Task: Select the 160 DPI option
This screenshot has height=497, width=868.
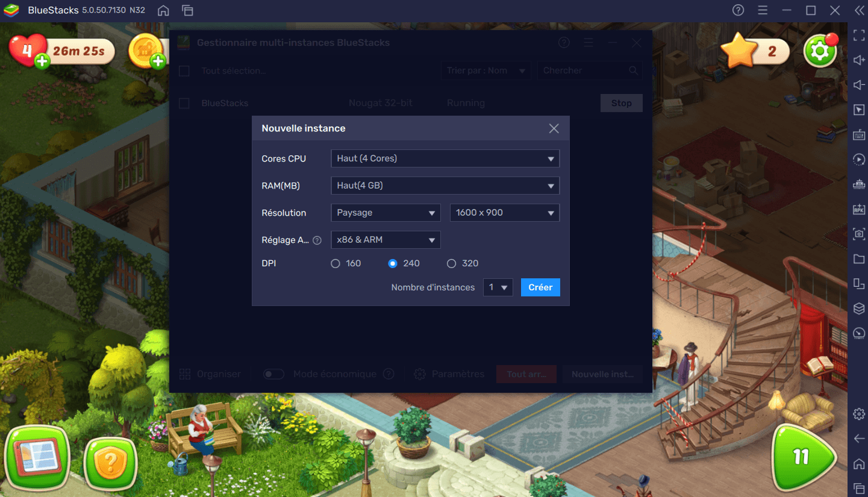Action: 336,263
